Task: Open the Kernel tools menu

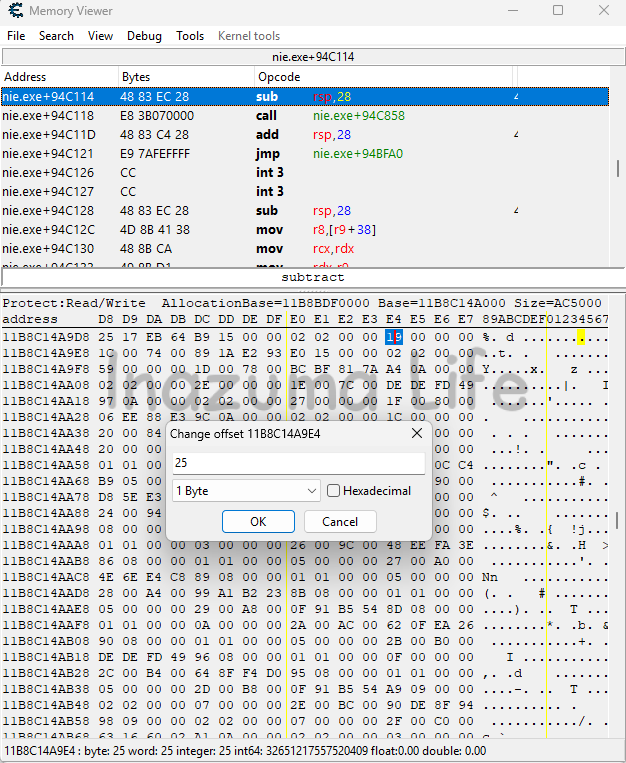Action: [x=249, y=36]
